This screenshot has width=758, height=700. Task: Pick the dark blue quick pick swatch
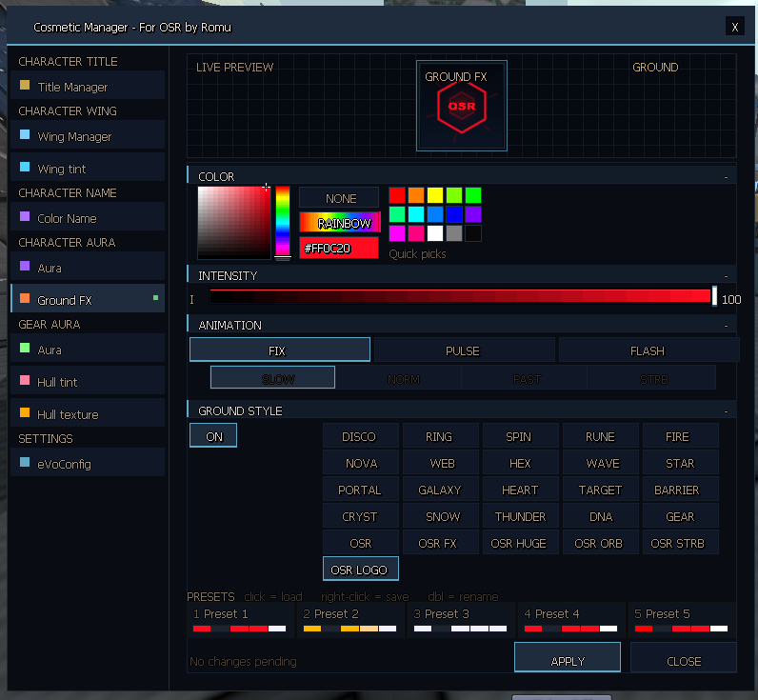click(454, 214)
